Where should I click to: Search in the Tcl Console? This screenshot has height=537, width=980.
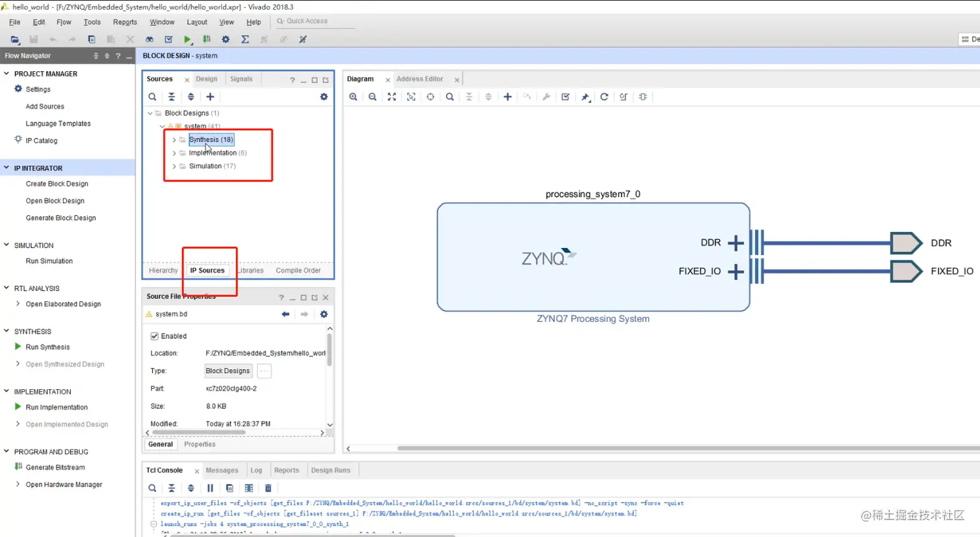tap(152, 488)
